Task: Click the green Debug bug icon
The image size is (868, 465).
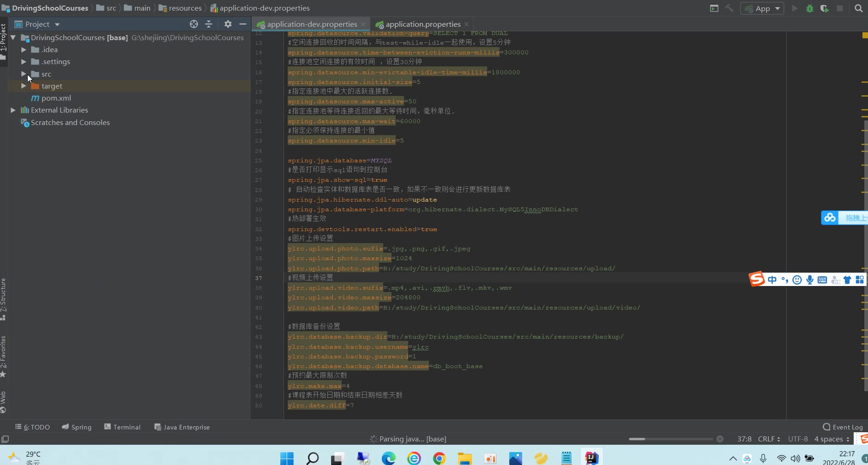Action: (809, 8)
